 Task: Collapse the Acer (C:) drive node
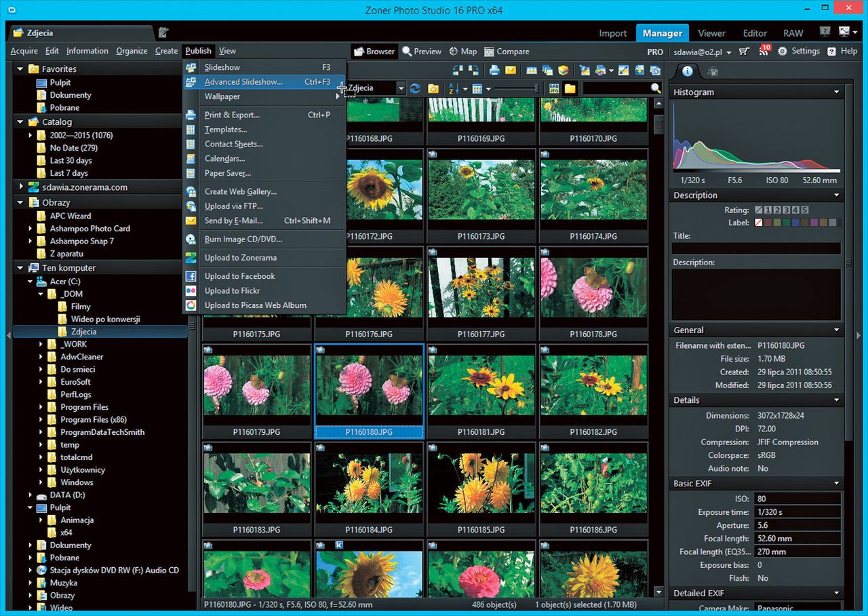point(31,282)
